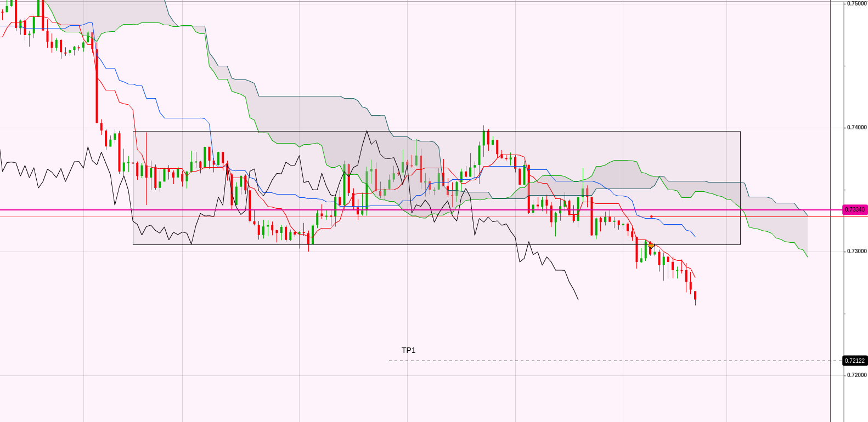Click the 0.72000 price axis label
Viewport: 868px width, 422px height.
pos(856,375)
